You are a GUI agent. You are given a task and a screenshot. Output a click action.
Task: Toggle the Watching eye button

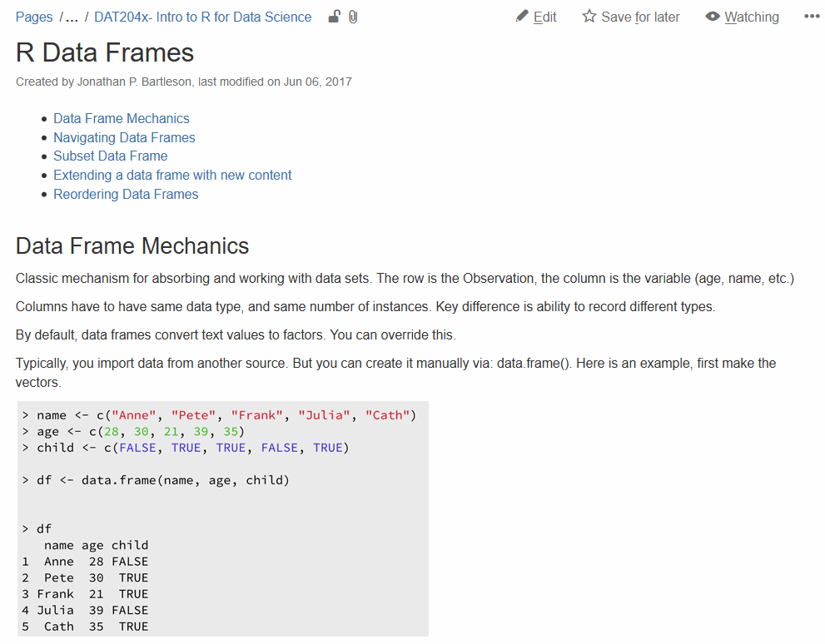[x=742, y=17]
